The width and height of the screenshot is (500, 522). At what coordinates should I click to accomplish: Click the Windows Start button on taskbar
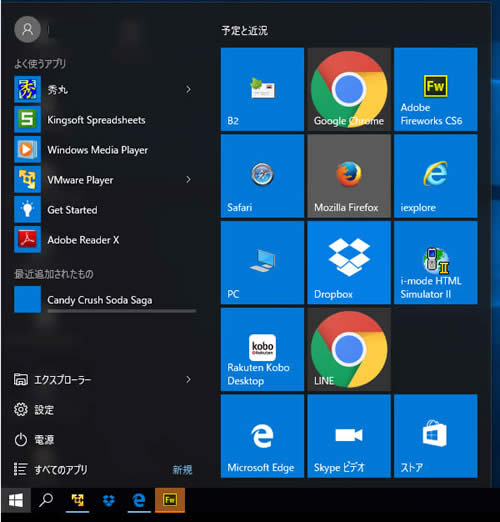16,500
